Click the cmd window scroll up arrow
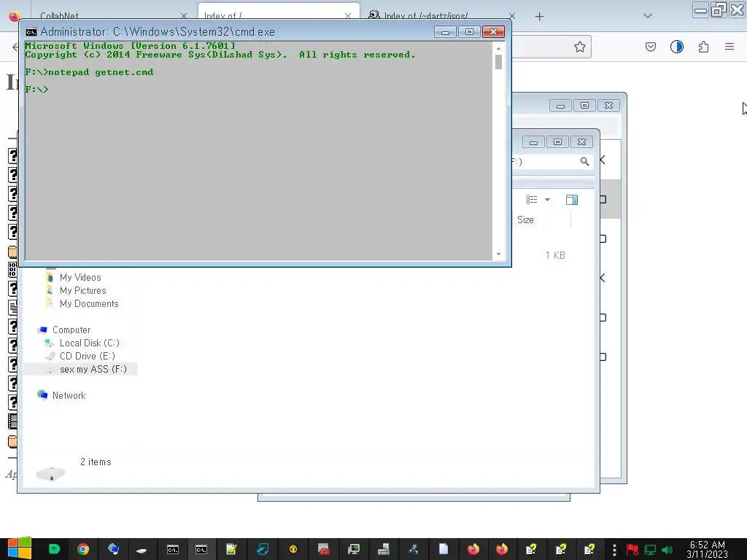 [498, 48]
